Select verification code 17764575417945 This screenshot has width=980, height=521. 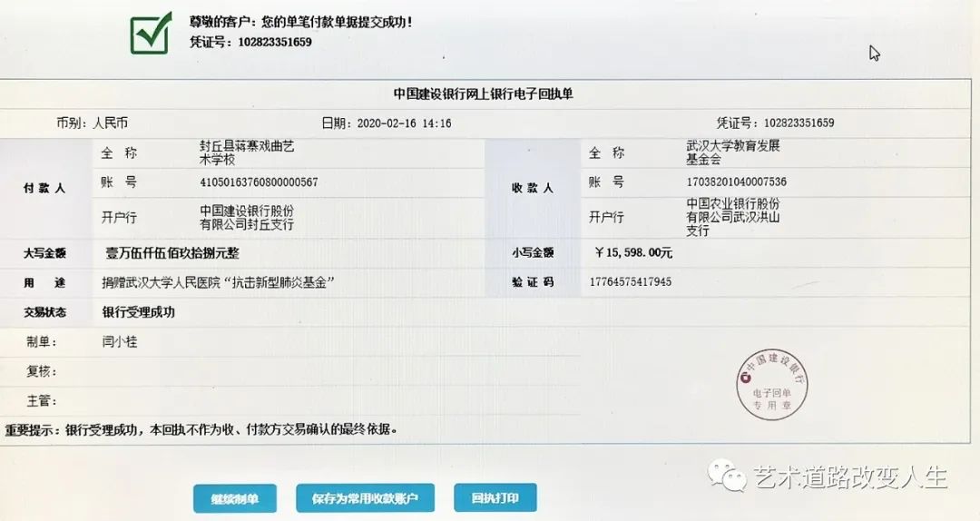(630, 282)
